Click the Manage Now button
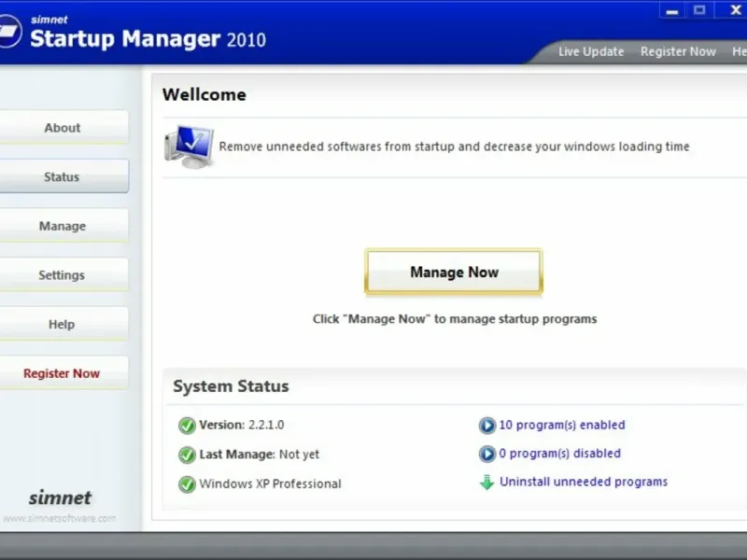 pos(454,272)
